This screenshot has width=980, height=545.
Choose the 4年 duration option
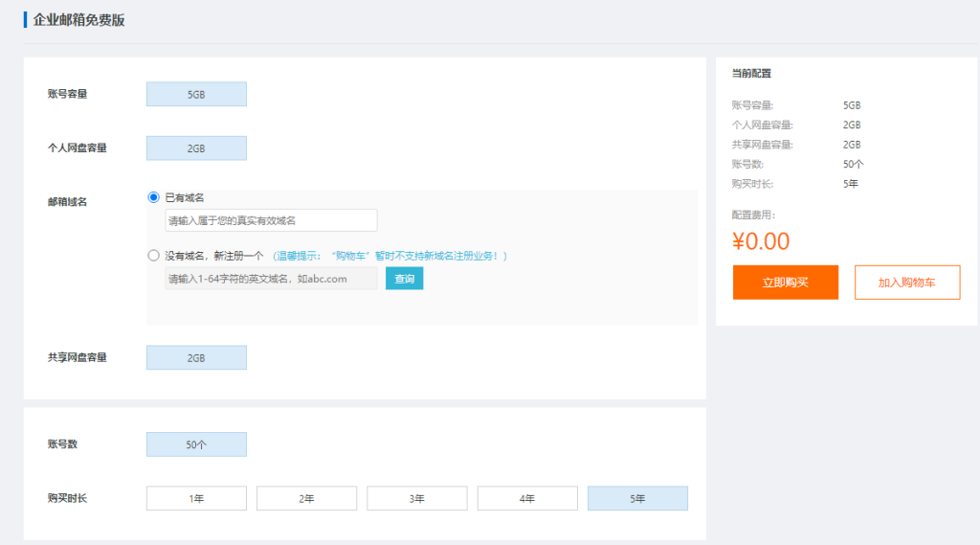click(x=527, y=499)
